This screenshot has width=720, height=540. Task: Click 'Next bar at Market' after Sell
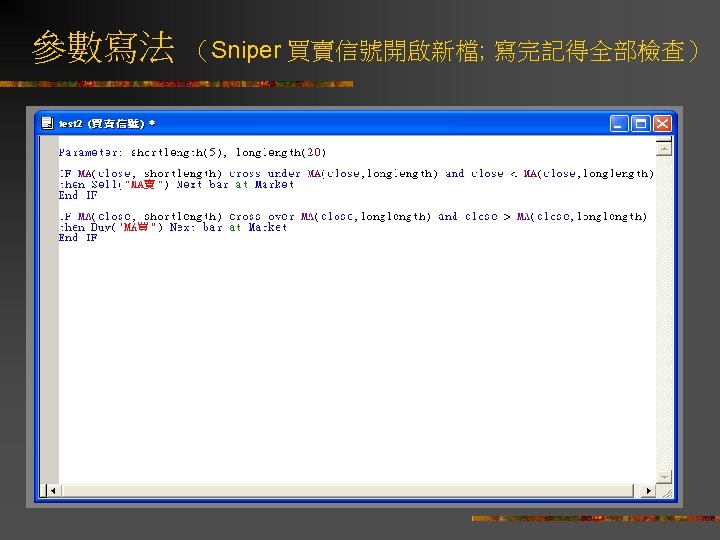[235, 185]
